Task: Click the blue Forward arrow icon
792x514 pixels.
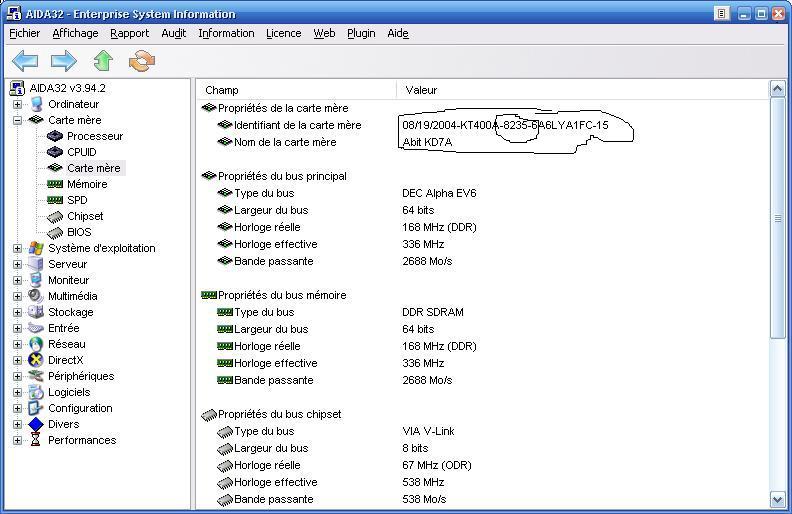Action: (64, 61)
